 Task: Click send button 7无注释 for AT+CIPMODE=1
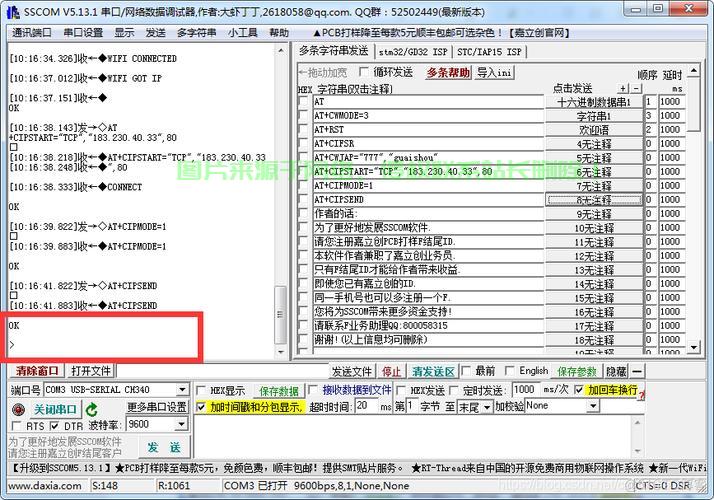click(x=594, y=186)
